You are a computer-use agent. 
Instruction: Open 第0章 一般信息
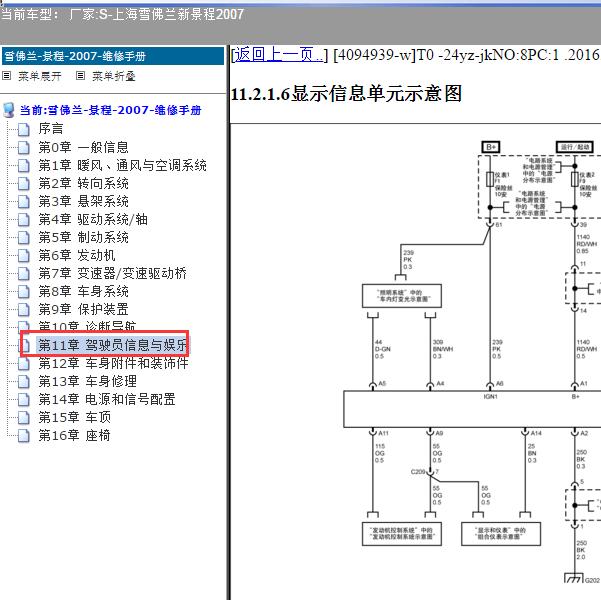(83, 147)
